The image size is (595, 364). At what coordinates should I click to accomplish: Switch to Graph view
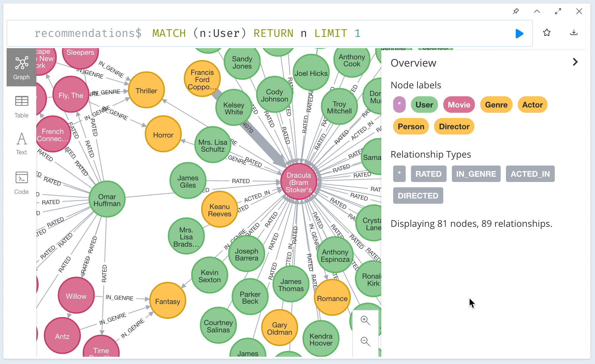tap(21, 67)
